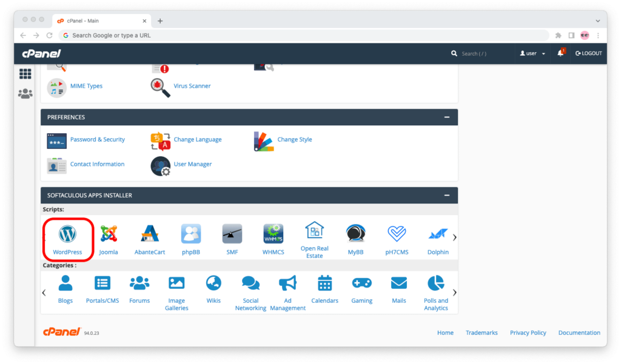Open the Social Networking category
The height and width of the screenshot is (364, 621).
coord(250,293)
